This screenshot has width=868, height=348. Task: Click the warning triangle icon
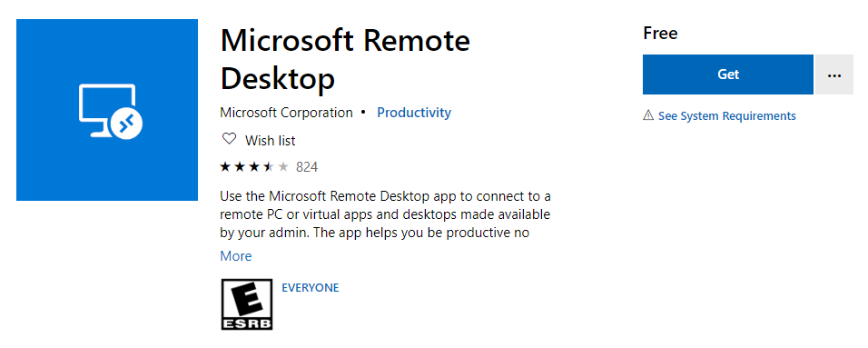pos(648,115)
